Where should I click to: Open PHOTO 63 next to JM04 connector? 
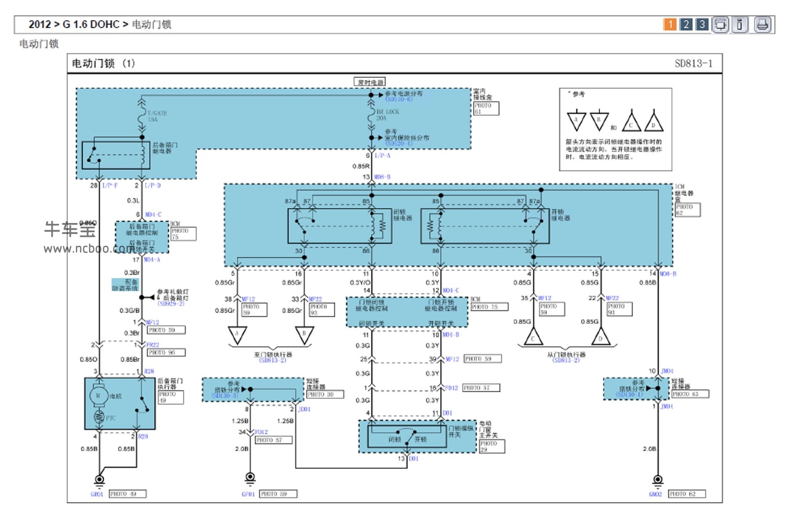(x=690, y=394)
